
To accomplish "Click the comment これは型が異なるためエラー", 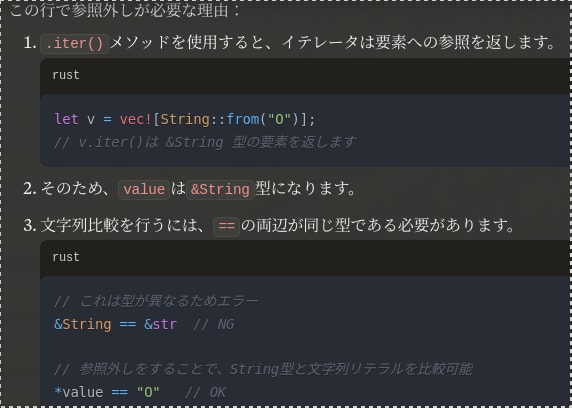I will click(156, 301).
